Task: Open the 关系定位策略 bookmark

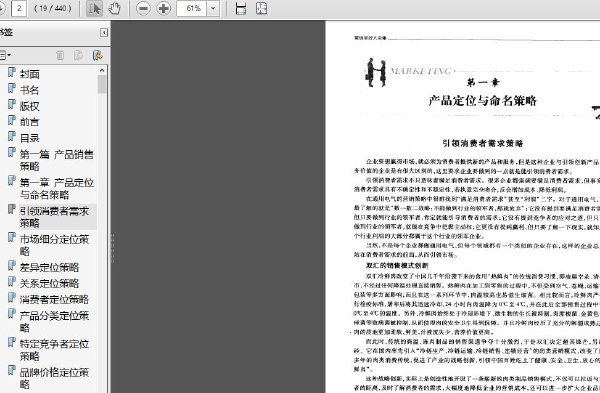Action: (x=49, y=283)
